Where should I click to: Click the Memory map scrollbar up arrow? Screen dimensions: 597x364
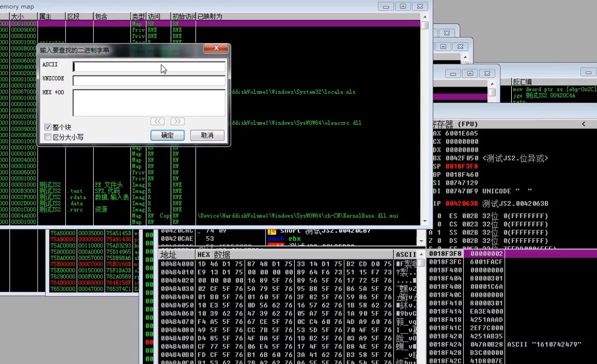425,17
